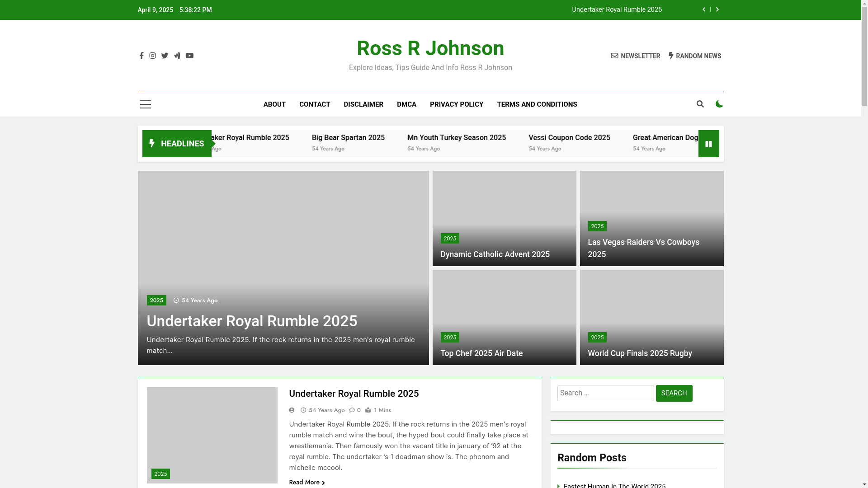Viewport: 868px width, 488px height.
Task: Pause the headlines ticker
Action: [708, 144]
